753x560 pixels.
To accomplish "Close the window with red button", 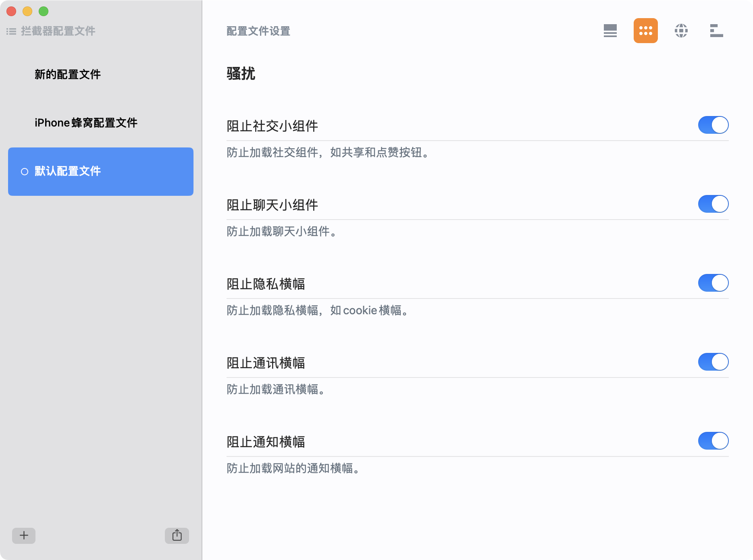I will click(x=11, y=11).
